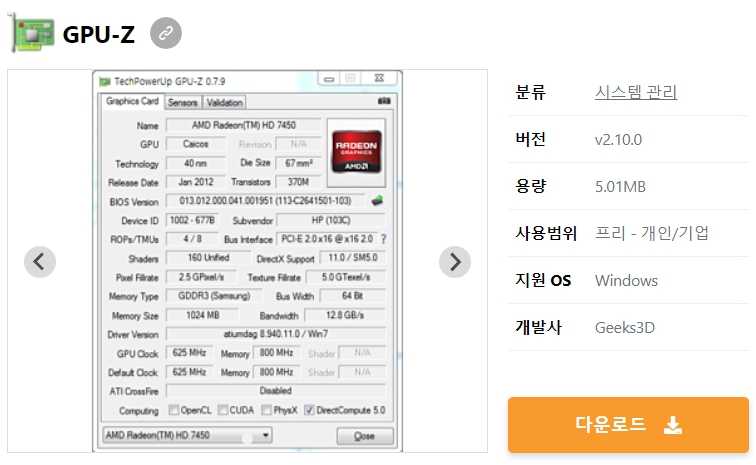Click the license text 프리 - 개인/기업
Image resolution: width=756 pixels, height=465 pixels.
(x=652, y=233)
